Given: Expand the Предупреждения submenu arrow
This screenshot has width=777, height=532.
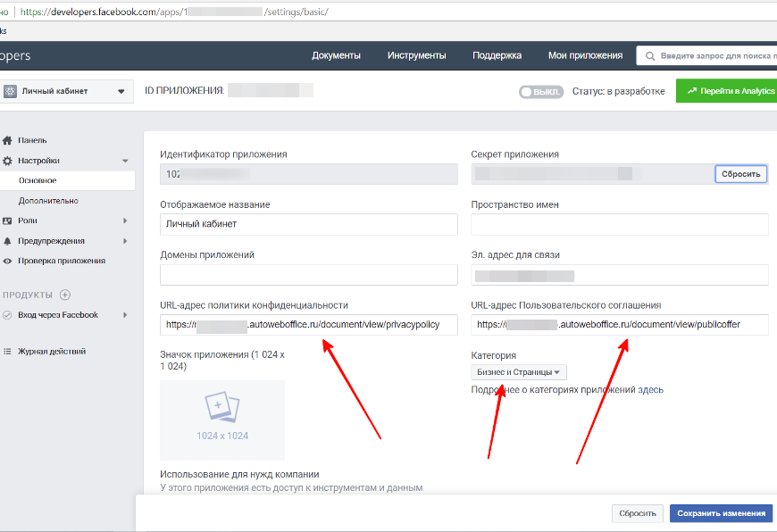Looking at the screenshot, I should click(125, 241).
